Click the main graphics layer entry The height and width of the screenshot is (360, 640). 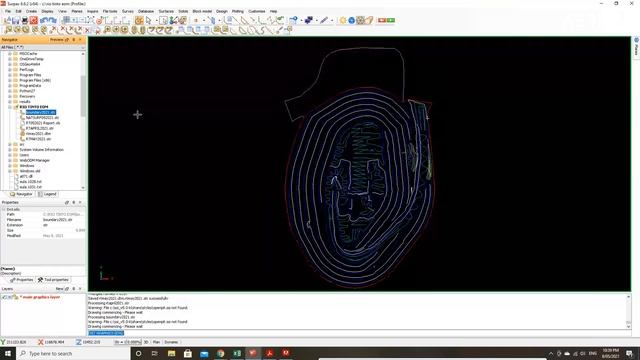(40, 297)
